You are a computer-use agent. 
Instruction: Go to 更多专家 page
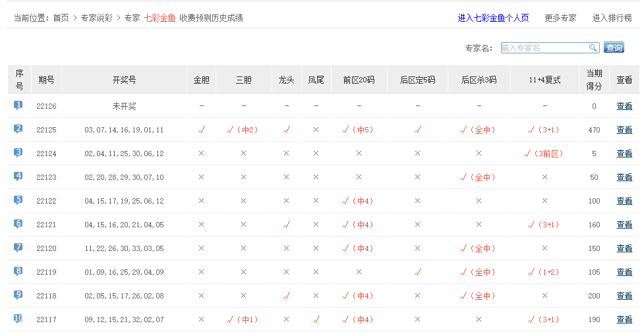(x=560, y=18)
